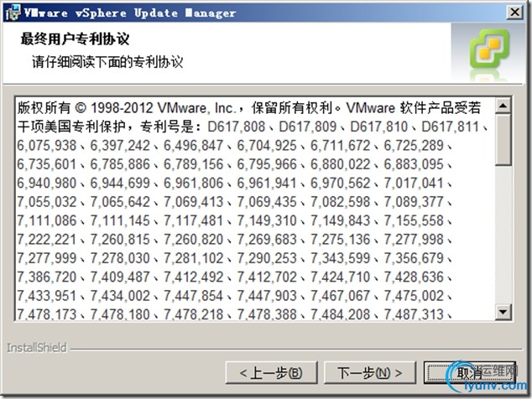Click patent number 7,290,253
Image resolution: width=532 pixels, height=399 pixels.
(x=267, y=258)
